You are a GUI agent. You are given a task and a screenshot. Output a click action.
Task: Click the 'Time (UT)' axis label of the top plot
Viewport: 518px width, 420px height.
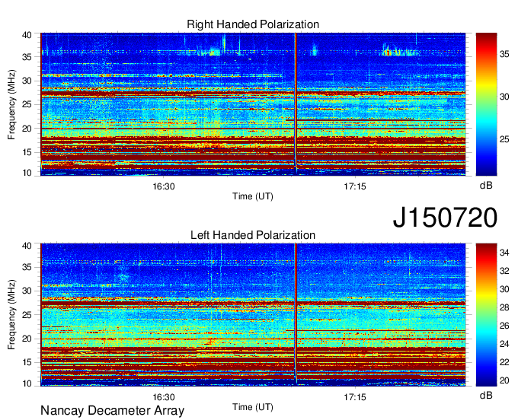(x=253, y=196)
